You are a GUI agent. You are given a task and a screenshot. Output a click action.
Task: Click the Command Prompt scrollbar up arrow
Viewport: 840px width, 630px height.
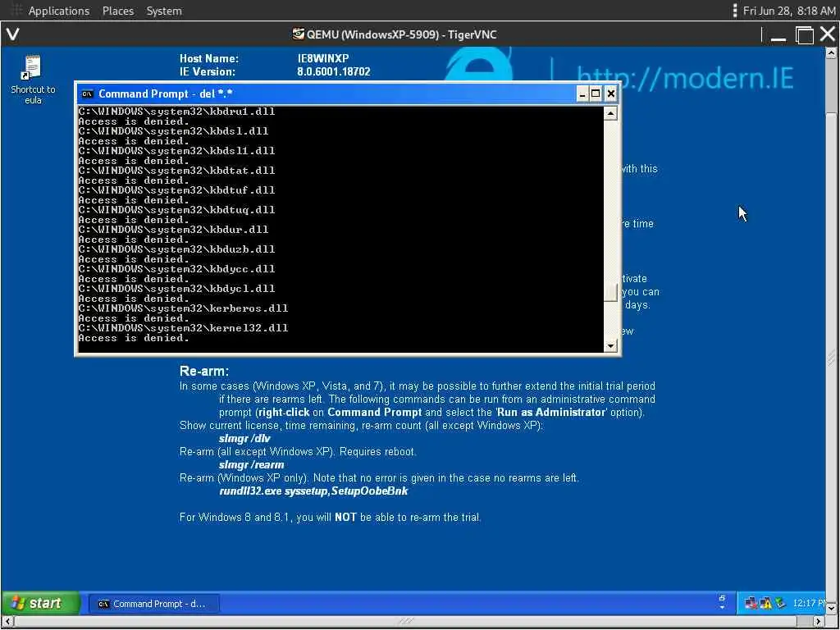[610, 113]
